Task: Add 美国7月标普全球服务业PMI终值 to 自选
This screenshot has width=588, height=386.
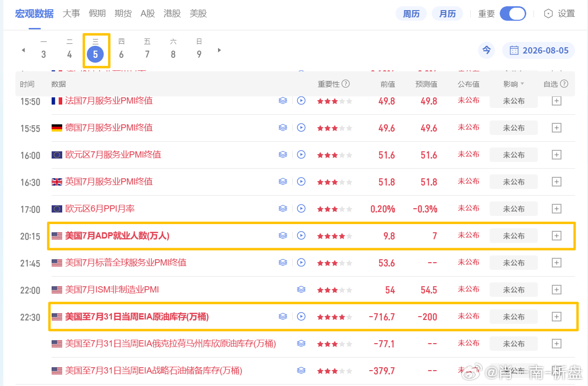Action: coord(557,263)
